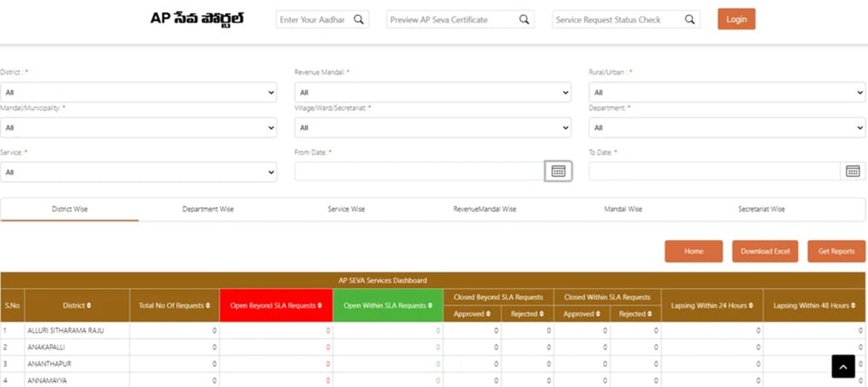Switch to the Department Wise tab
Image resolution: width=868 pixels, height=387 pixels.
coord(208,209)
